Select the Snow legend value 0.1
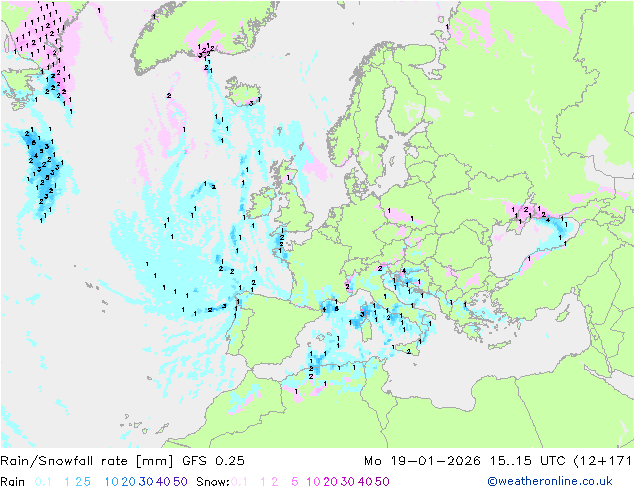634x490 pixels. (239, 482)
